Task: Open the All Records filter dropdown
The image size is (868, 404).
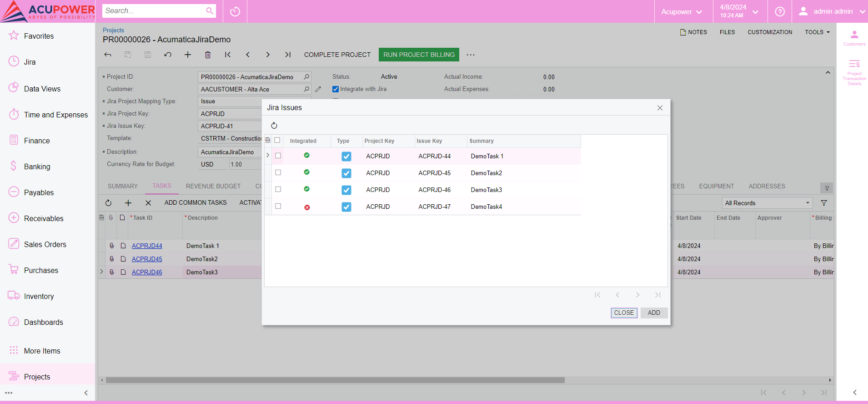Action: [x=767, y=203]
